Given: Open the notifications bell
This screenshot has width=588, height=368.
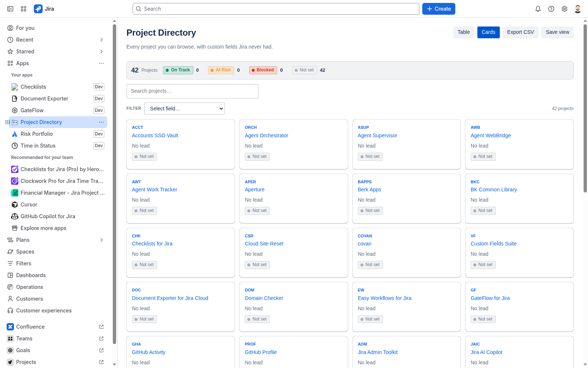Looking at the screenshot, I should [x=538, y=9].
